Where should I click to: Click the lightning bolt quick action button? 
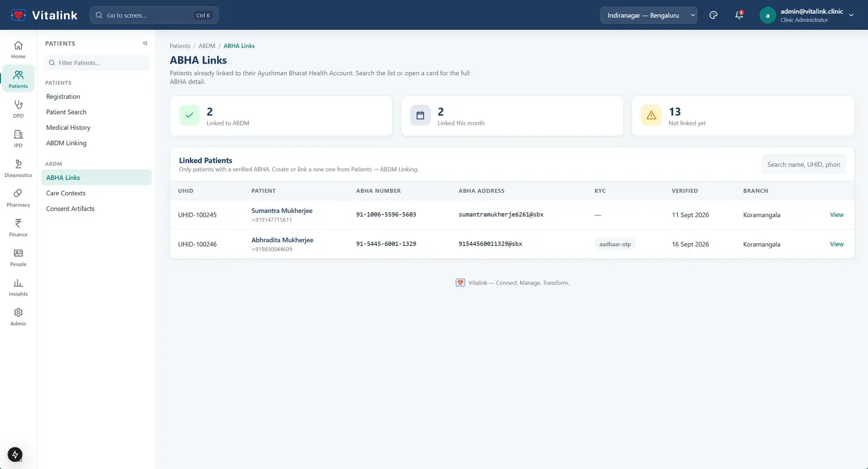tap(15, 454)
